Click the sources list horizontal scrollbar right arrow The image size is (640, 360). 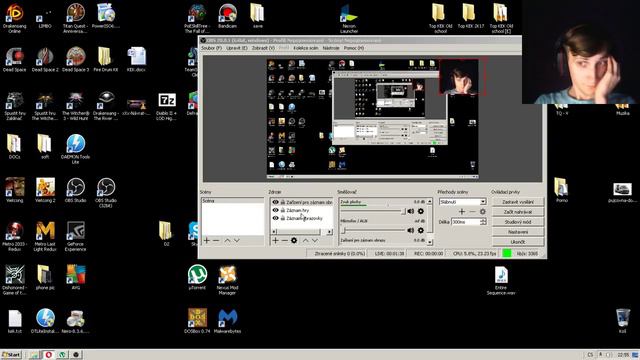click(x=329, y=232)
